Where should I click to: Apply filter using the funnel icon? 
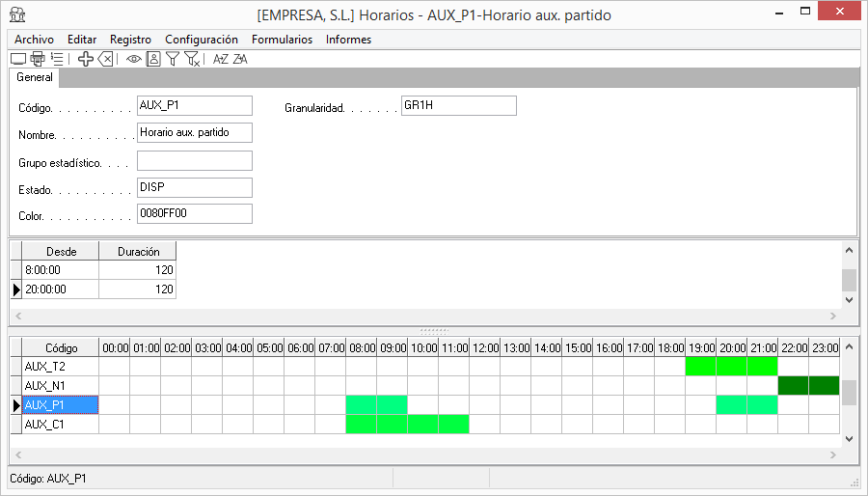173,59
